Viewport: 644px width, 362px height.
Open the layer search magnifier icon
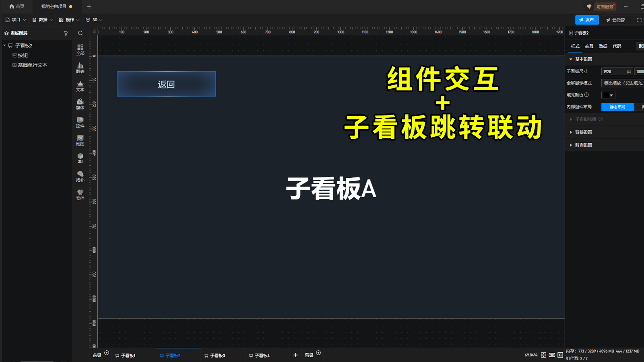[80, 33]
